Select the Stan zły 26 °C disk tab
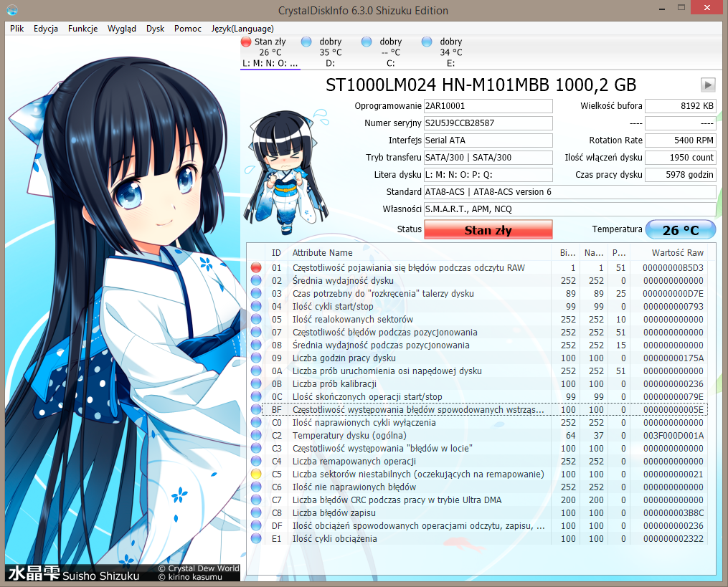The width and height of the screenshot is (728, 587). tap(270, 52)
